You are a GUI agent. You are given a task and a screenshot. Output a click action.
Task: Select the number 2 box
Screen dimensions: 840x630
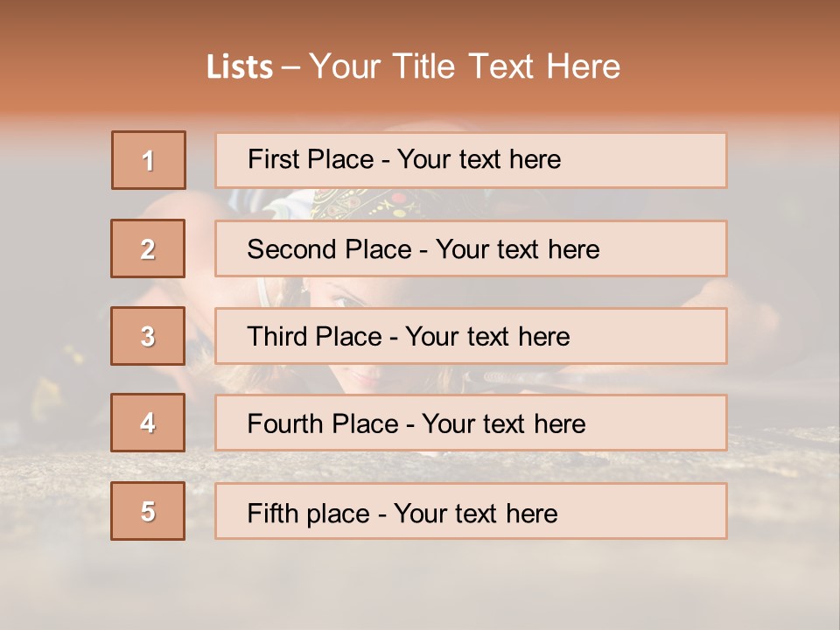pyautogui.click(x=149, y=248)
